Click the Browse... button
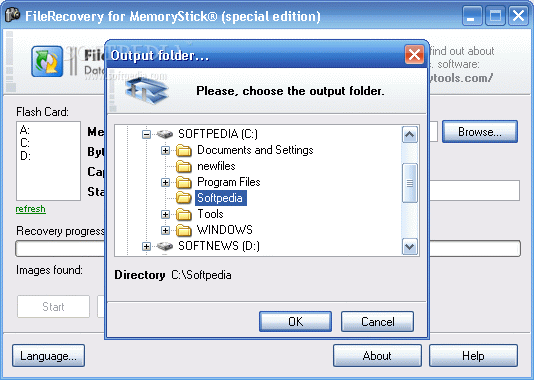The width and height of the screenshot is (534, 380). coord(480,131)
